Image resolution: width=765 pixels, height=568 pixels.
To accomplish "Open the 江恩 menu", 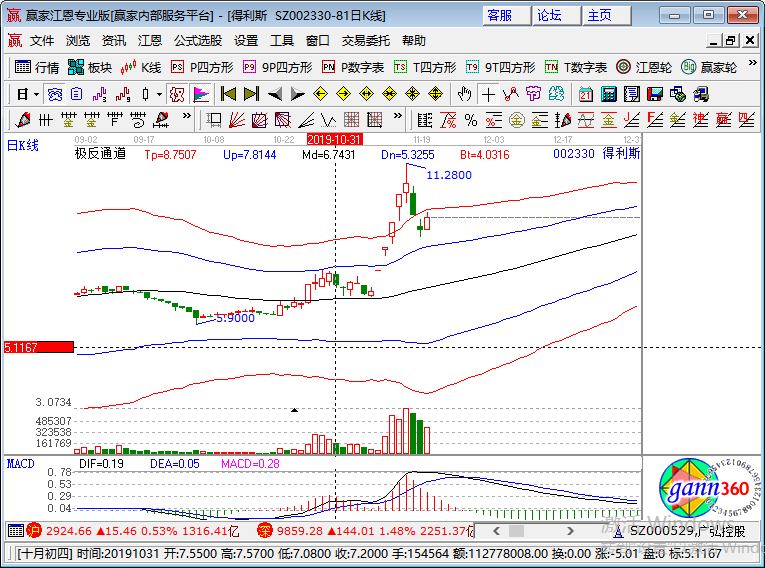I will coord(150,41).
